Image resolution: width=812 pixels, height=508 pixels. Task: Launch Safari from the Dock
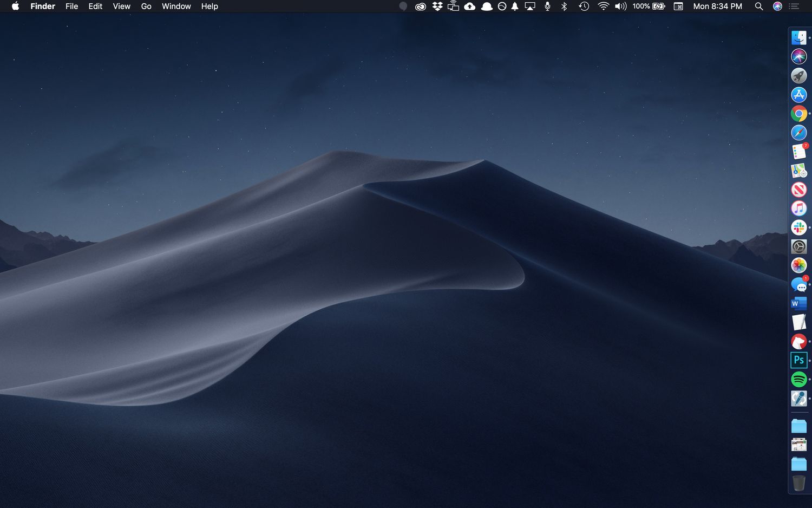798,133
